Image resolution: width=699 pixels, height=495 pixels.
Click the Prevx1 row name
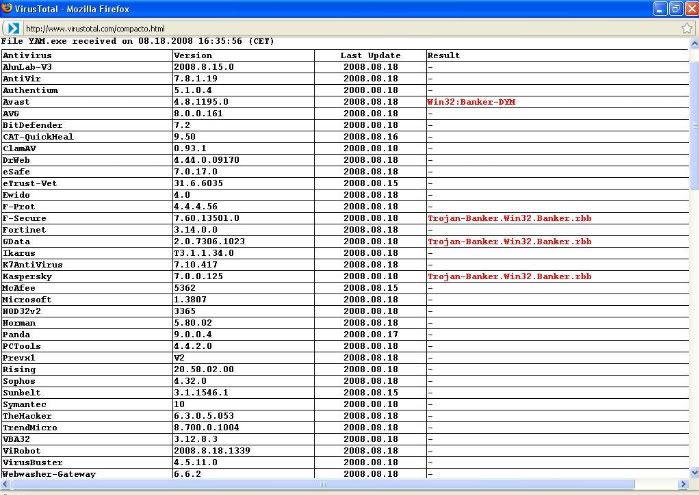click(x=19, y=358)
